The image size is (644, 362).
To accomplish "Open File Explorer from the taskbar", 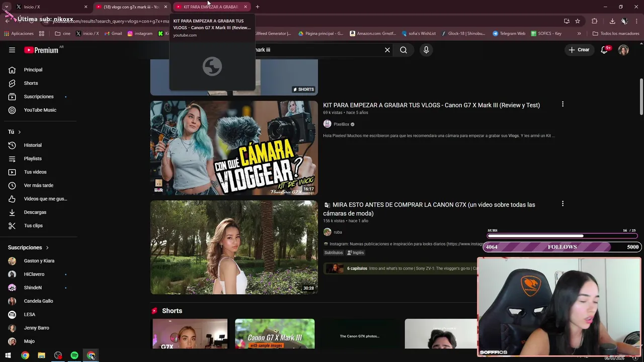I will click(x=41, y=355).
